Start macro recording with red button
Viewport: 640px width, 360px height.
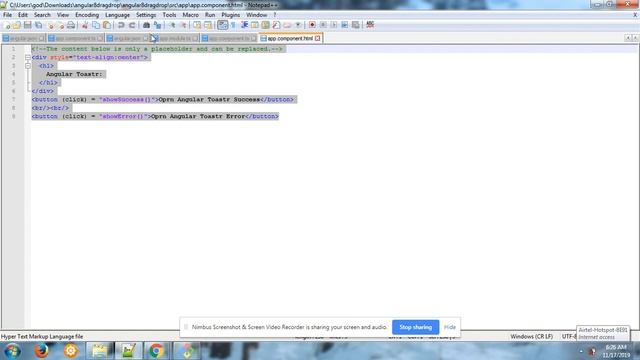312,25
